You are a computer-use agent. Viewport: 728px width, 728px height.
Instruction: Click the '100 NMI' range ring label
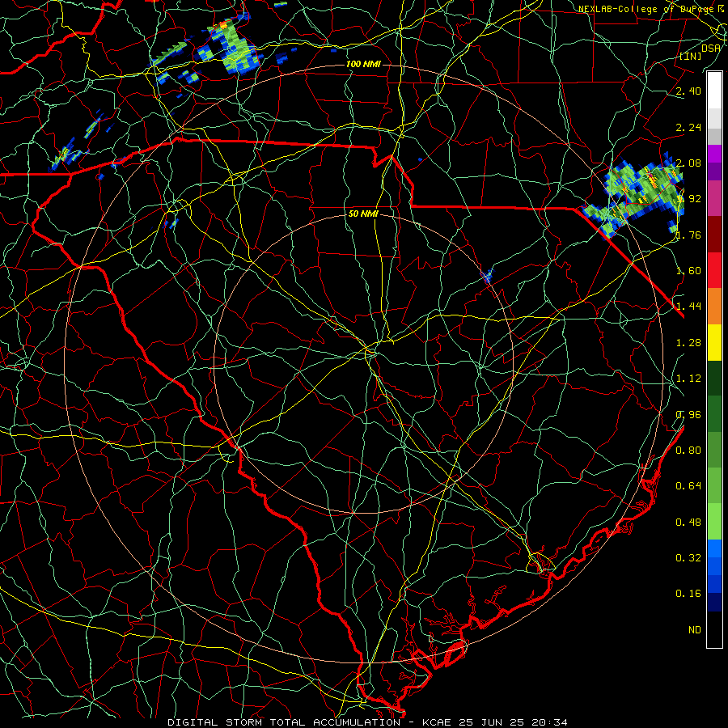coord(363,64)
